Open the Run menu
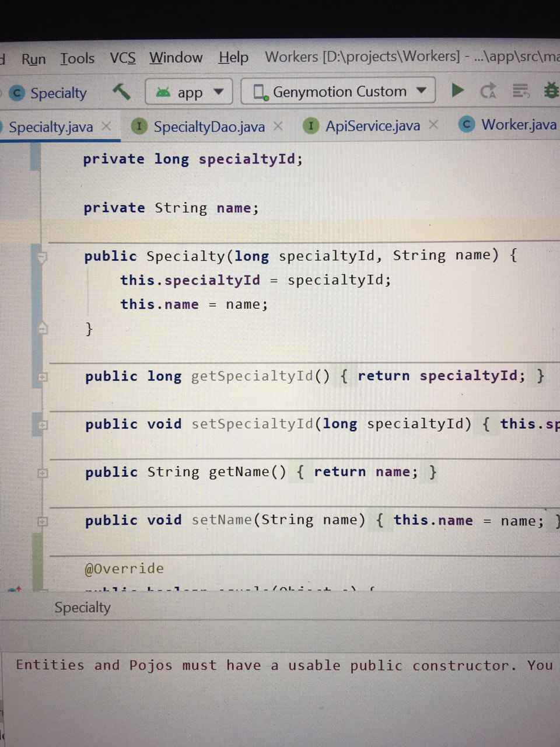560x747 pixels. [33, 59]
